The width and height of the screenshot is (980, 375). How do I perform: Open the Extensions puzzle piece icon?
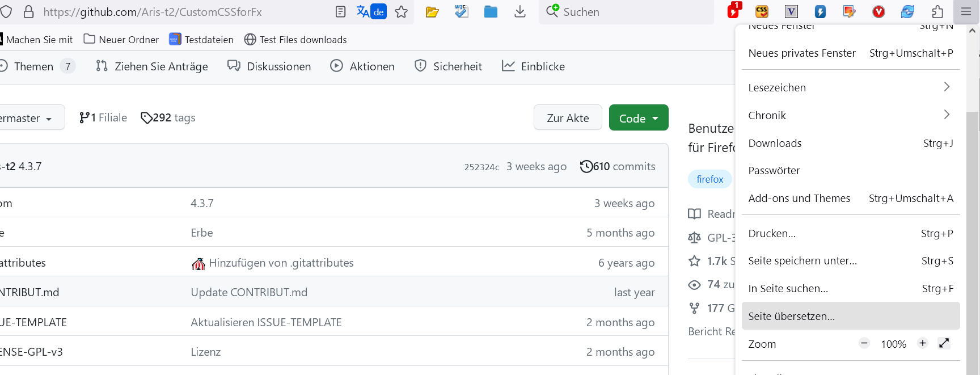coord(937,12)
